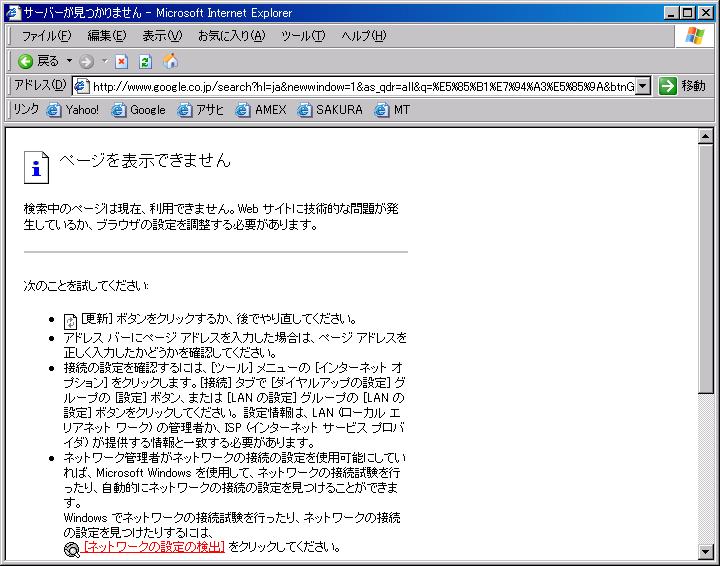Click the ネットワークの設定の検出 link
This screenshot has height=566, width=720.
click(154, 547)
